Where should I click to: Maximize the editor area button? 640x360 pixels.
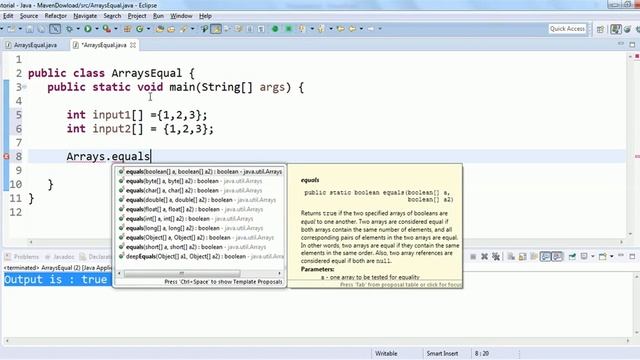[x=632, y=44]
